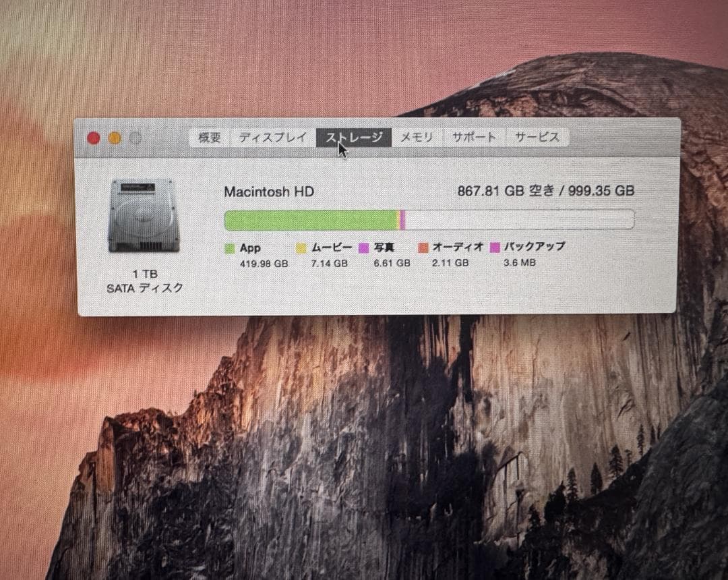Screen dimensions: 728x580
Task: Select the yellow minimize circle icon
Action: [114, 138]
